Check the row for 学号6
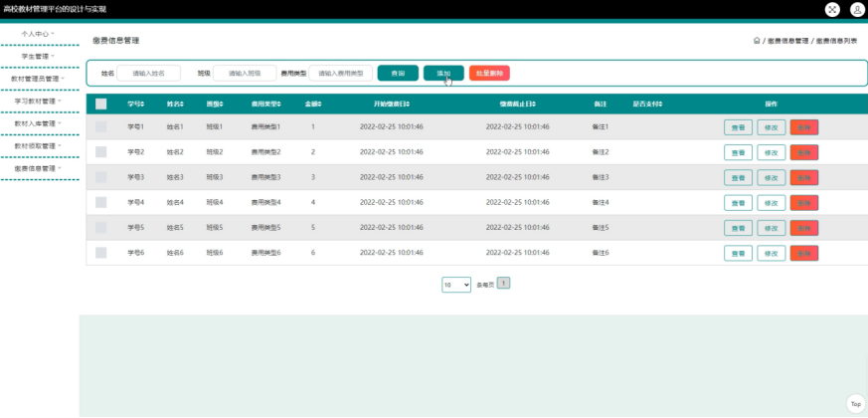868x418 pixels. point(100,253)
